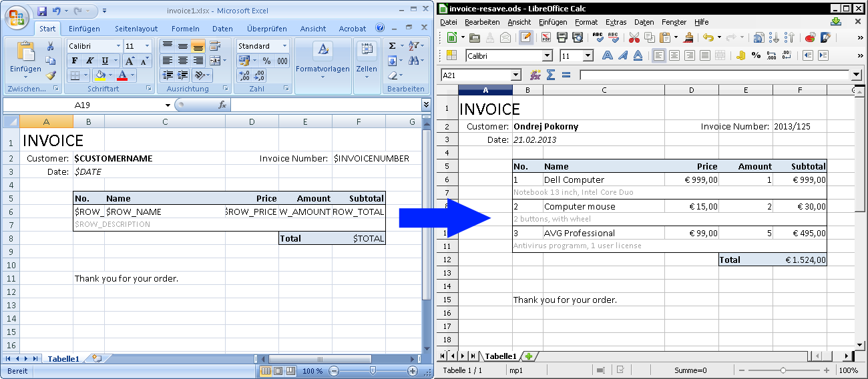Switch to the Formeln ribbon tab
The height and width of the screenshot is (379, 868).
pos(185,29)
